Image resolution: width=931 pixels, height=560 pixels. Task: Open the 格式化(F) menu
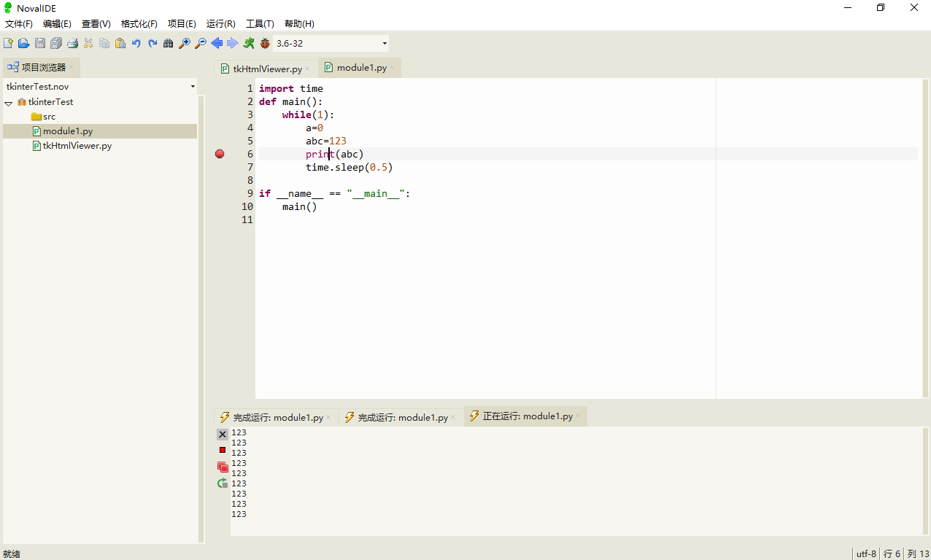click(x=139, y=24)
